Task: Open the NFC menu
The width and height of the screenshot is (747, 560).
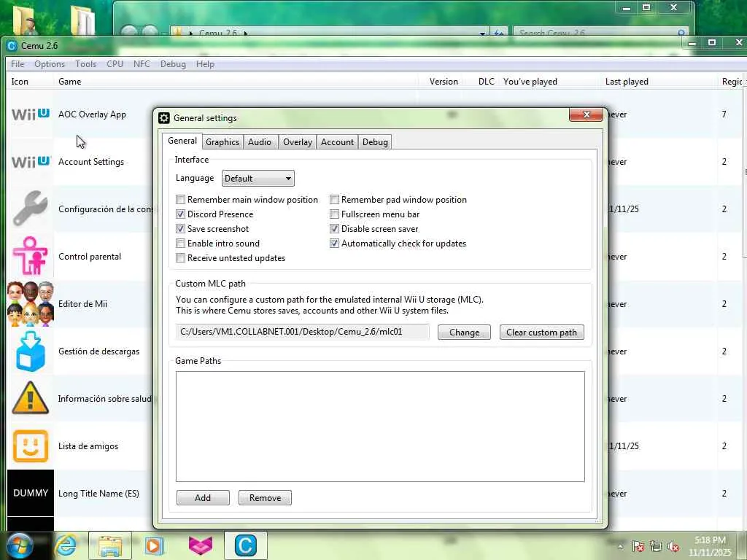Action: point(142,64)
